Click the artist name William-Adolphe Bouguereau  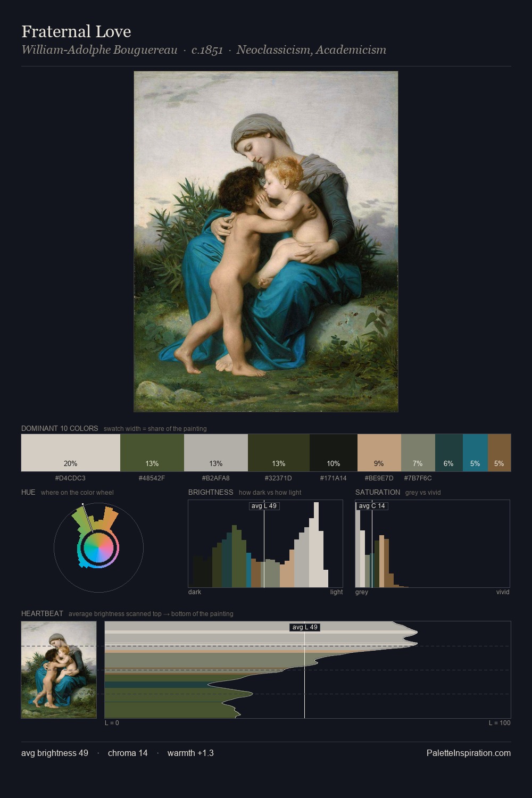pyautogui.click(x=99, y=50)
